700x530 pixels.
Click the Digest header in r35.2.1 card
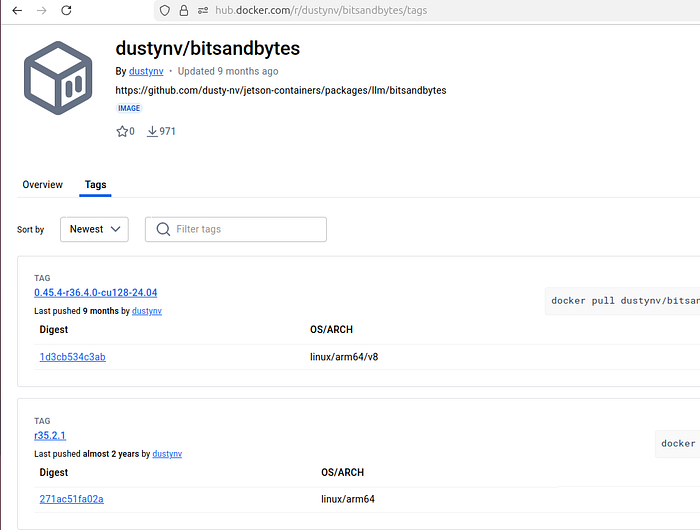[x=54, y=472]
